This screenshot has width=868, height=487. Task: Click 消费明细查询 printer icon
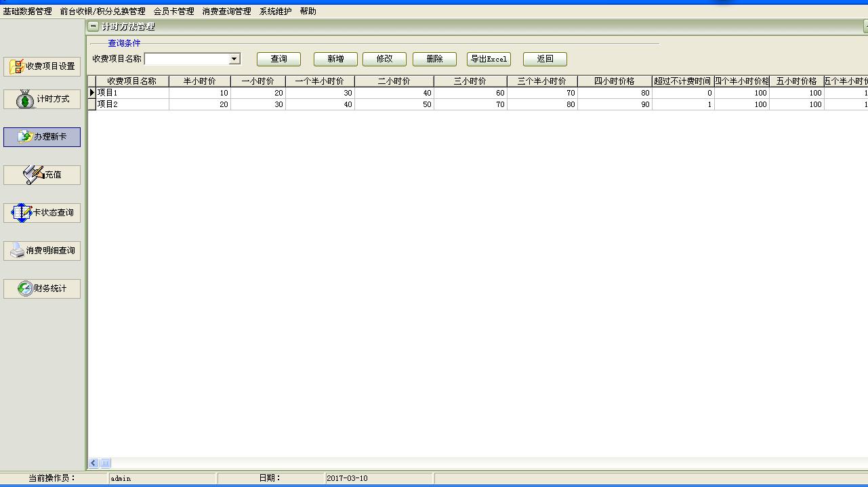pyautogui.click(x=17, y=251)
